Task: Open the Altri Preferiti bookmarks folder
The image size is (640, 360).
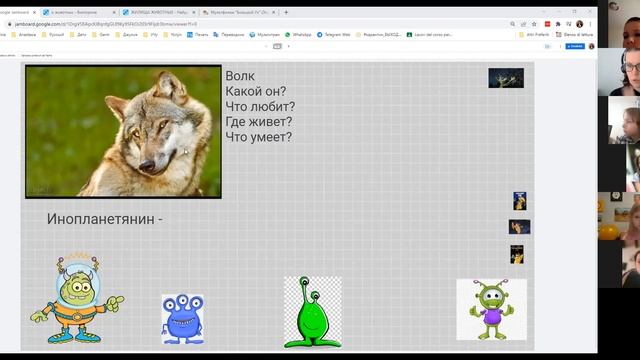Action: point(534,35)
